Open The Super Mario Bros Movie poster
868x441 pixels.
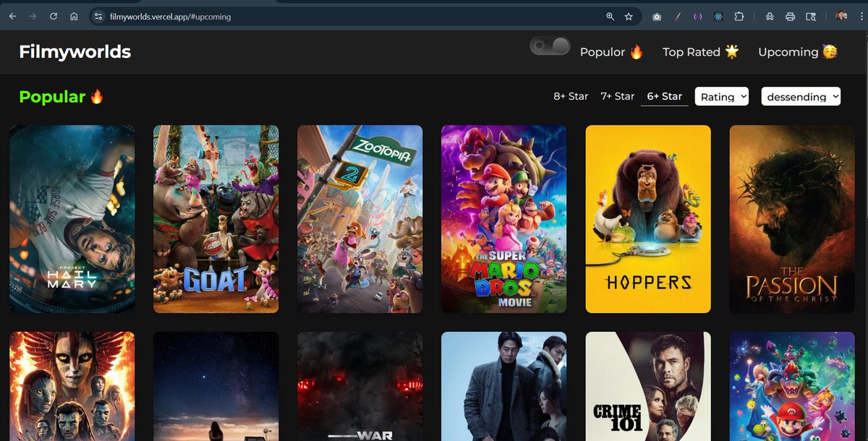503,219
